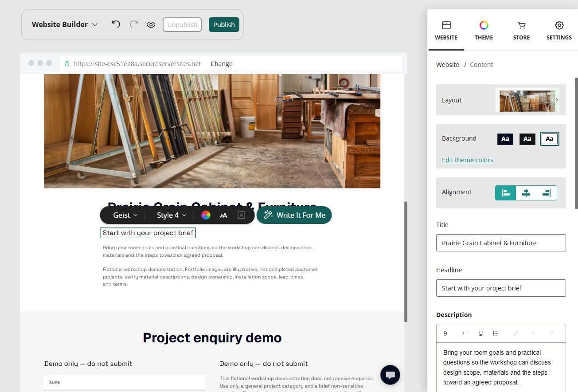
Task: Click 'Bring your room goals' paragraph on canvas
Action: tap(208, 251)
